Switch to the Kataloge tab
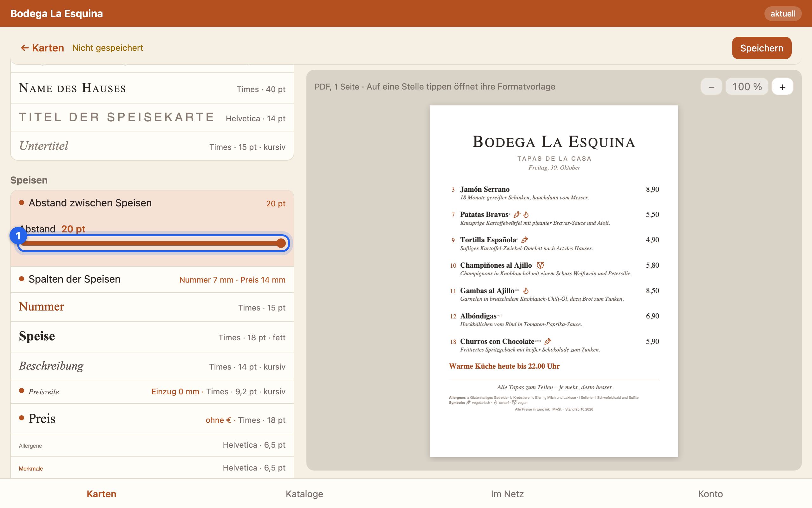The image size is (812, 508). click(x=304, y=494)
